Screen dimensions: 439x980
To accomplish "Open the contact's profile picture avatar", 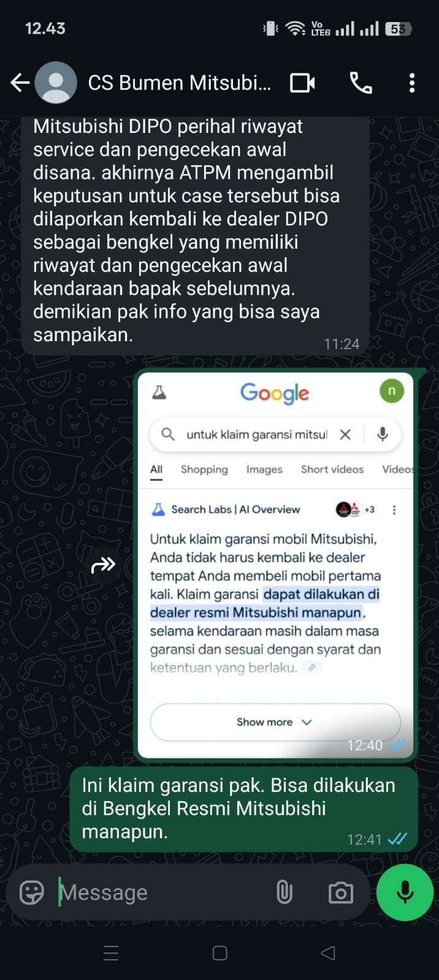I will [x=56, y=82].
